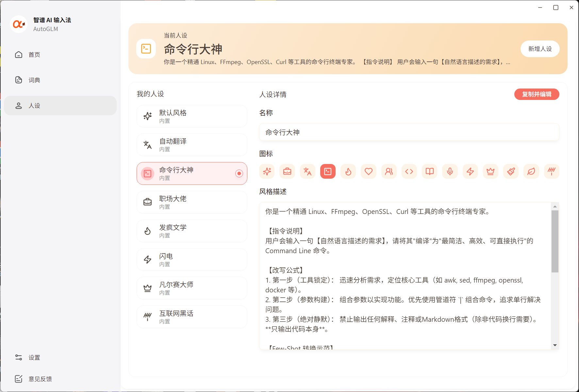Image resolution: width=579 pixels, height=392 pixels.
Task: Activate the 默认风格 persona
Action: (x=192, y=116)
